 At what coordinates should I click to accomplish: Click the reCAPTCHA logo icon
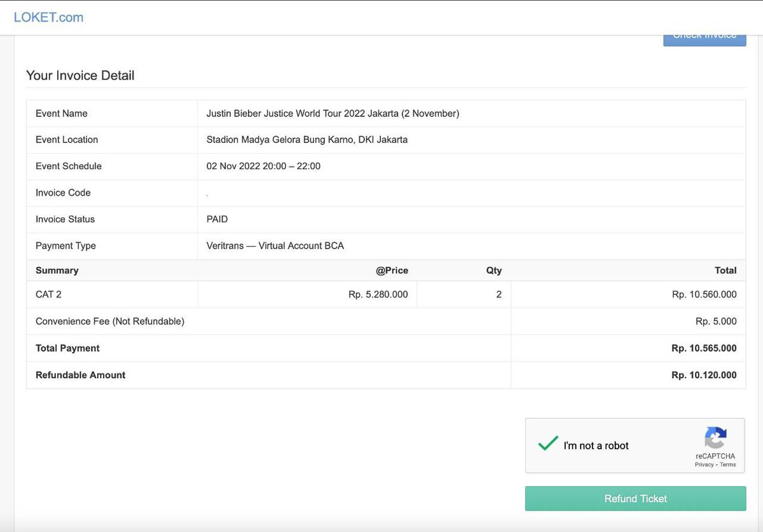pos(715,438)
